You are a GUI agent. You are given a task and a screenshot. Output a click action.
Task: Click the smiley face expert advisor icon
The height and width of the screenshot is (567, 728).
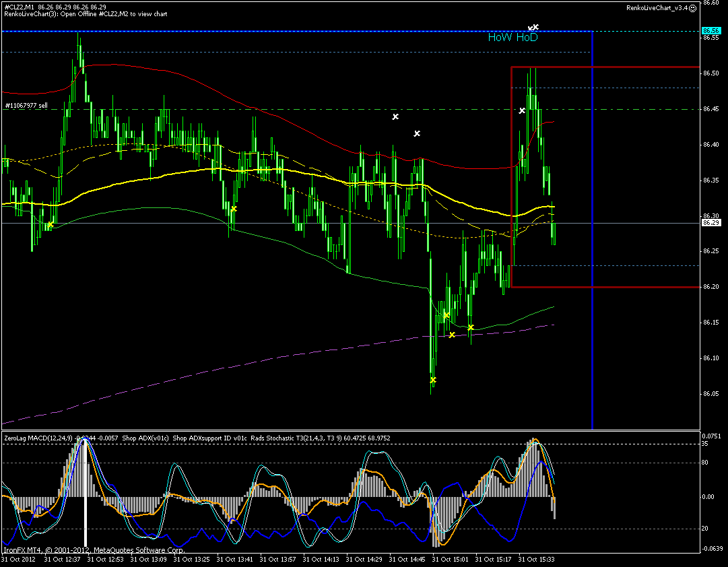coord(693,8)
